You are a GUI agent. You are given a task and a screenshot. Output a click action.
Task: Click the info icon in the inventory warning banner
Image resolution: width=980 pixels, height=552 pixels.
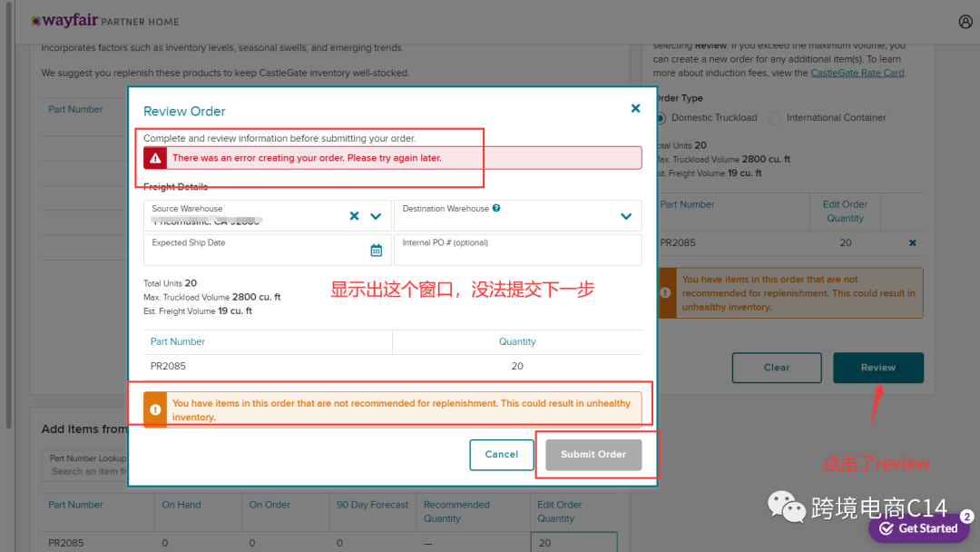(x=154, y=409)
